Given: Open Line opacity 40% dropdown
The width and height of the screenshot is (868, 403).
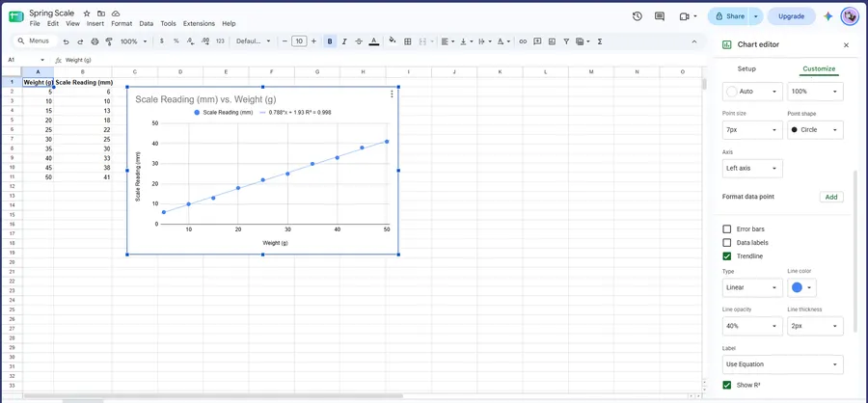Looking at the screenshot, I should pos(752,326).
